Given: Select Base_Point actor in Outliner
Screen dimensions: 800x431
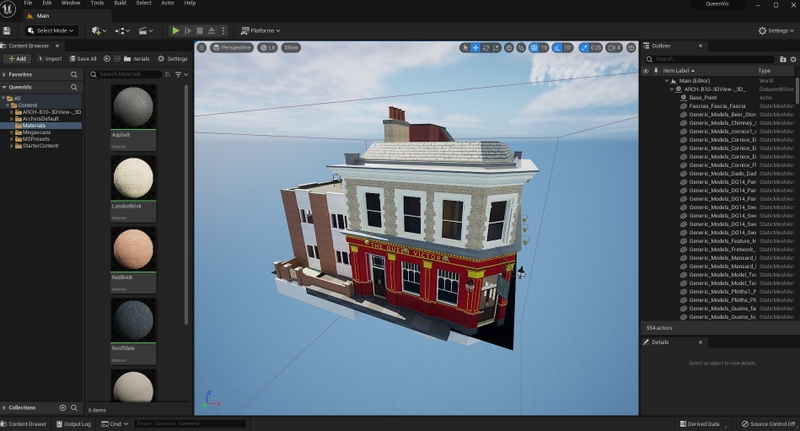Looking at the screenshot, I should [x=703, y=97].
